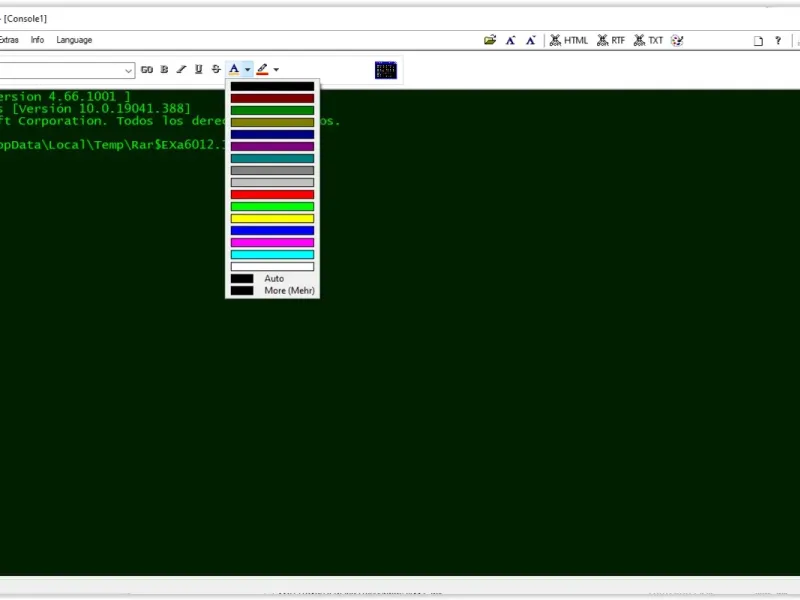Decrease font size with second A icon
This screenshot has width=800, height=600.
click(x=531, y=40)
